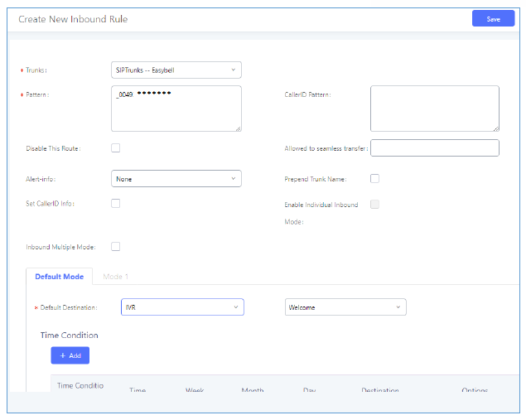Open the Trunks dropdown
This screenshot has height=420, width=531.
pyautogui.click(x=176, y=70)
